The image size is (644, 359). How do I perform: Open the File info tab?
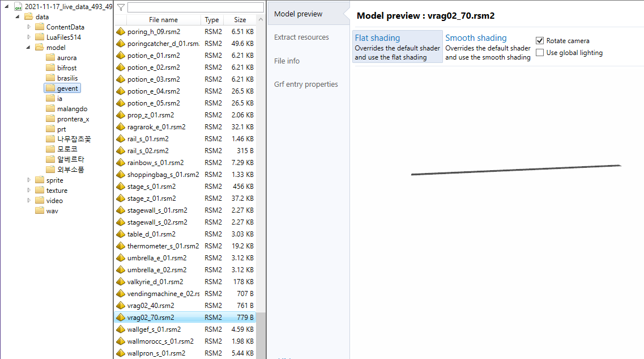point(287,61)
